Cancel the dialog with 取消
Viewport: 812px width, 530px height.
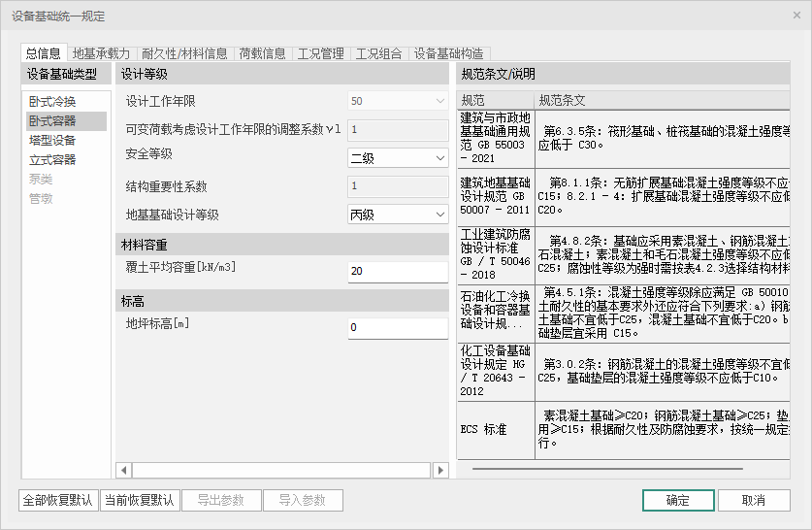point(753,501)
